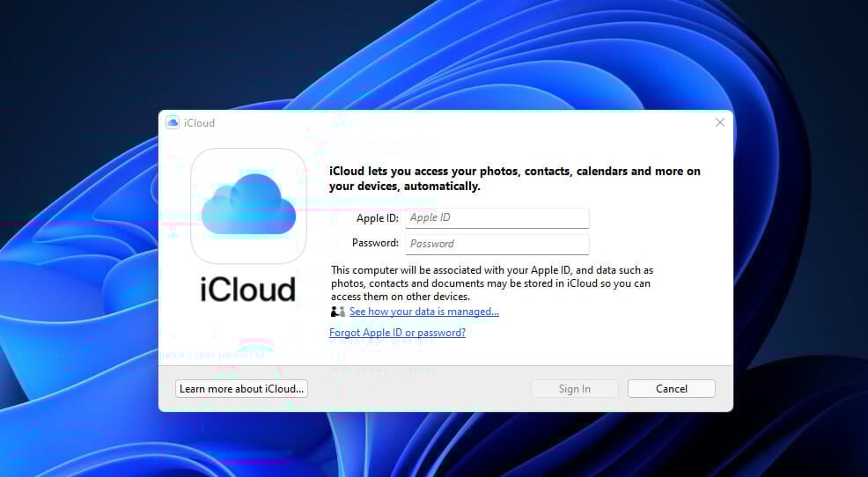
Task: Click the small iCloud title bar icon
Action: pyautogui.click(x=173, y=123)
